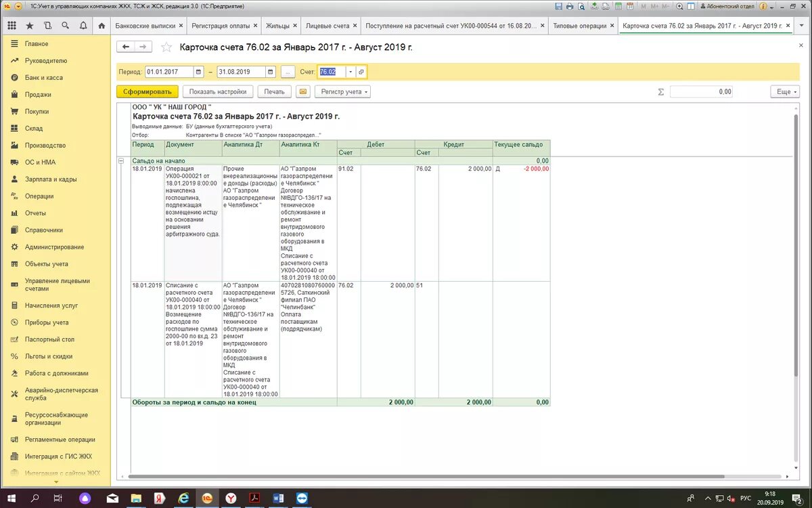Click Абонентский отдел user name
812x508 pixels.
tap(728, 6)
